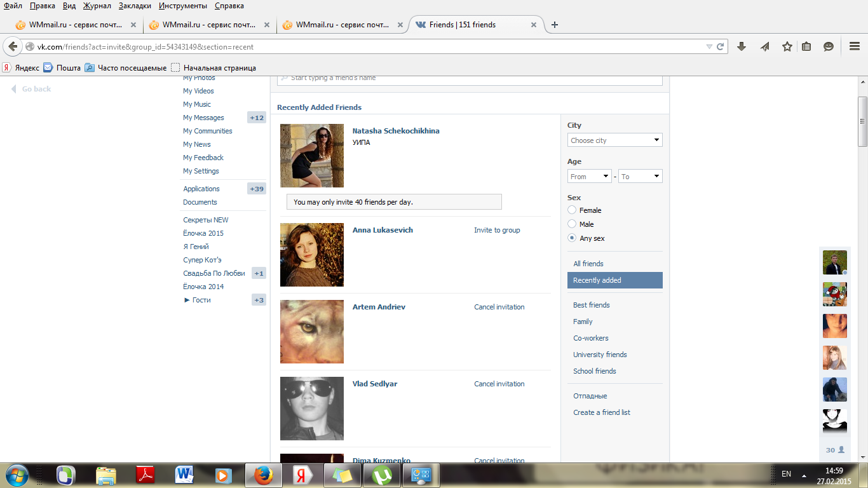The height and width of the screenshot is (488, 868).
Task: Open Anna Lukasevich's photo thumbnail
Action: click(312, 255)
